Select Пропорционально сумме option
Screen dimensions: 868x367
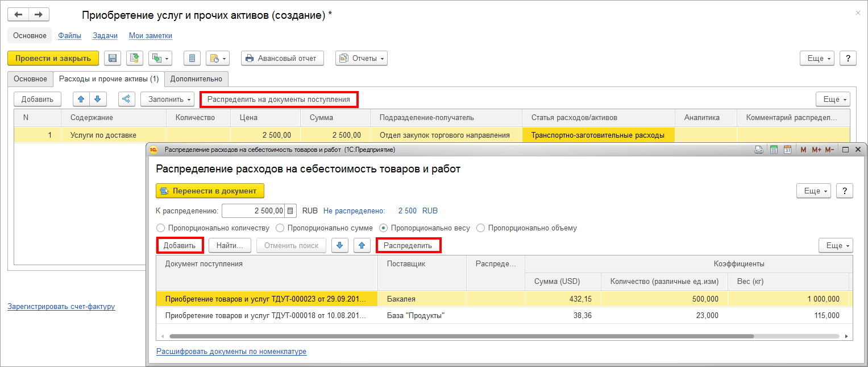click(280, 228)
